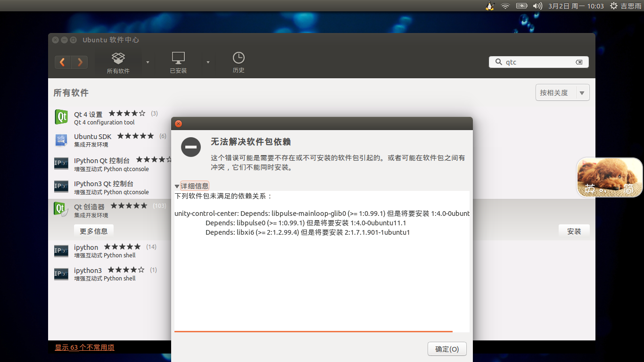644x362 pixels.
Task: Minimize Ubuntu 软件中心 window
Action: (x=64, y=40)
